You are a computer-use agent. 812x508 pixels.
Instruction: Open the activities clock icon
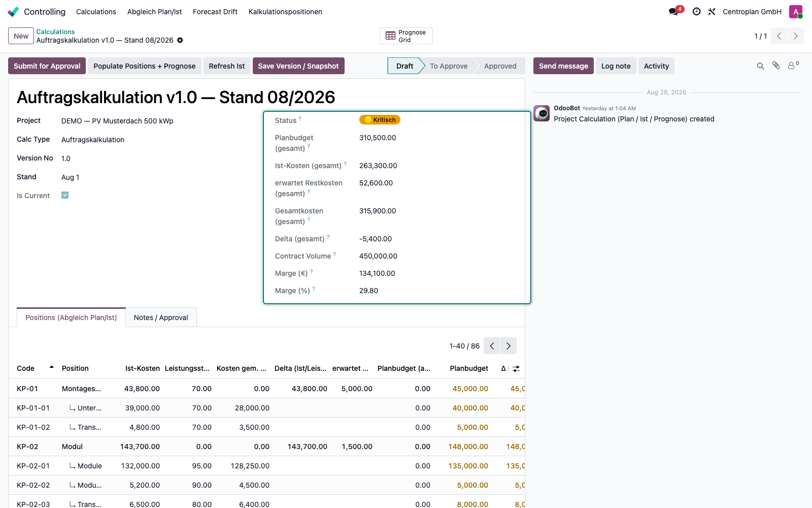tap(697, 12)
